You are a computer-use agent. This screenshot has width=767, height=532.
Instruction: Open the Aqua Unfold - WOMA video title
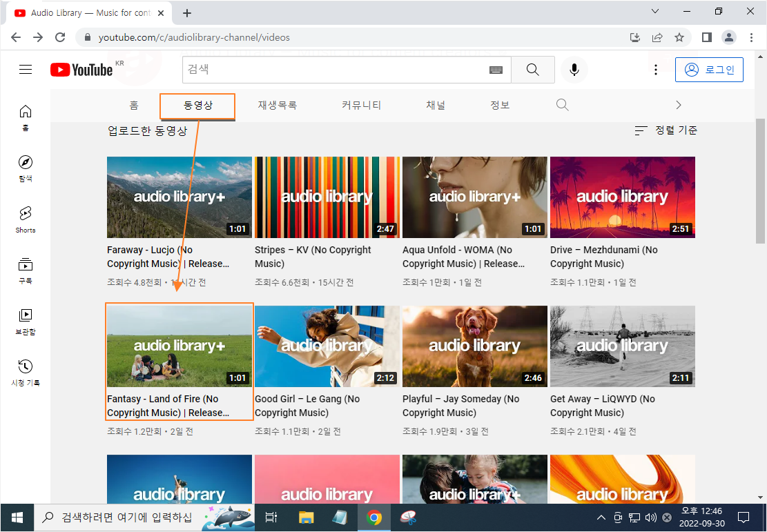coord(464,257)
